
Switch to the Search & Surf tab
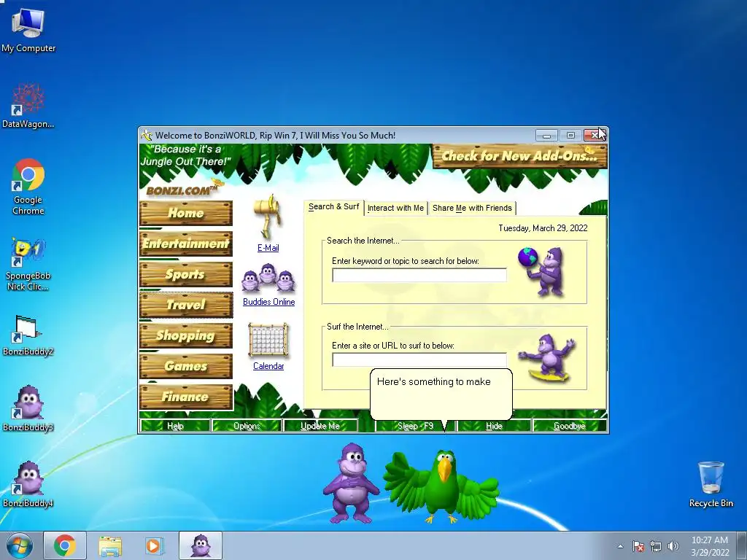[333, 207]
